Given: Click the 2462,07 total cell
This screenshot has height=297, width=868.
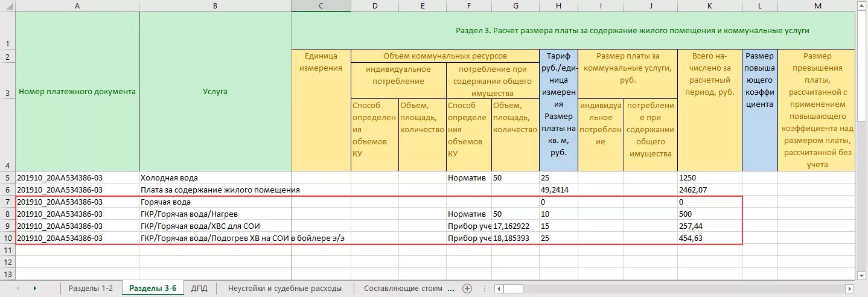Looking at the screenshot, I should point(710,190).
